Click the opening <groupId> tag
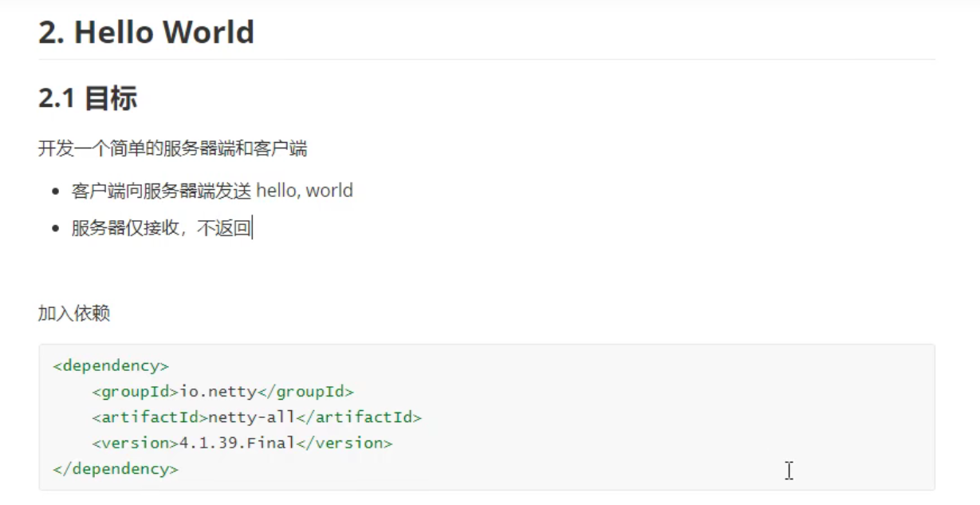980x505 pixels. [x=135, y=392]
